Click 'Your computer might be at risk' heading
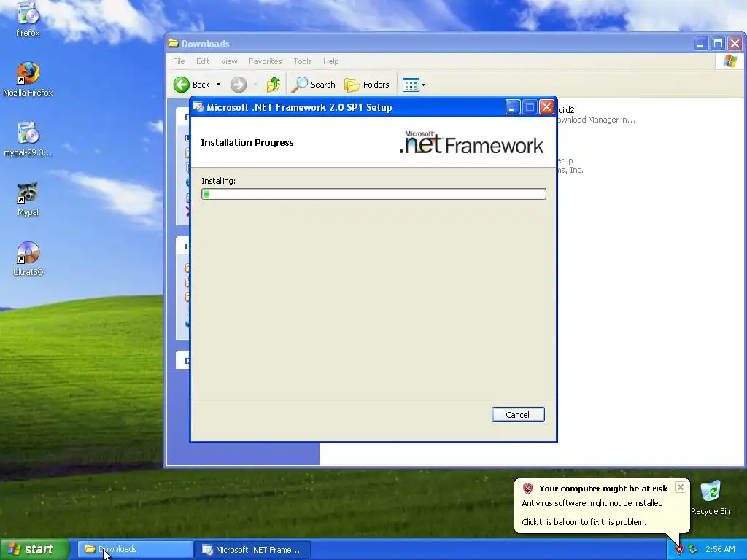Screen dimensions: 747x560 (x=603, y=488)
